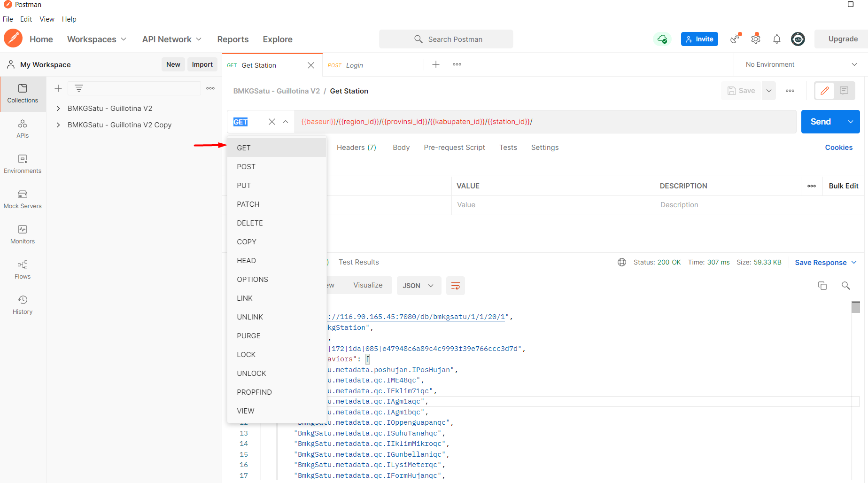Image resolution: width=868 pixels, height=483 pixels.
Task: Open No Environment selector
Action: pyautogui.click(x=801, y=64)
